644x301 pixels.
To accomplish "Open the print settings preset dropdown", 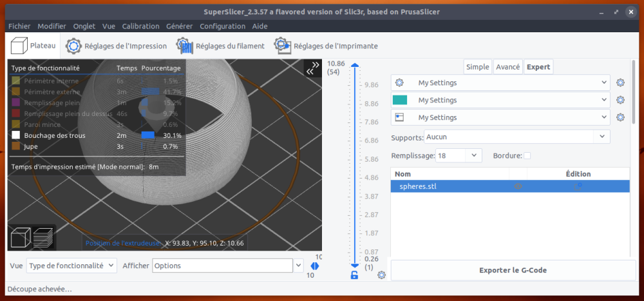I will (500, 83).
